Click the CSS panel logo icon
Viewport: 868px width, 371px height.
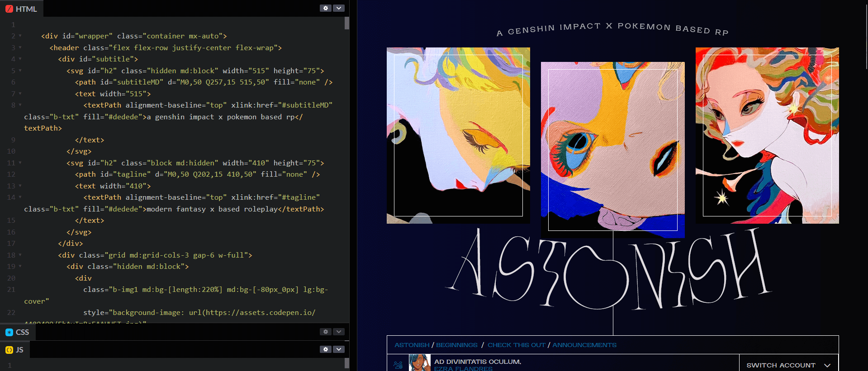(x=9, y=332)
